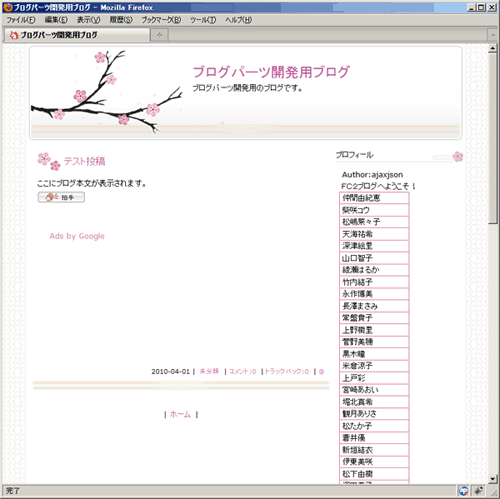Select 深津絵里 in the name list
This screenshot has height=499, width=500.
tap(374, 246)
